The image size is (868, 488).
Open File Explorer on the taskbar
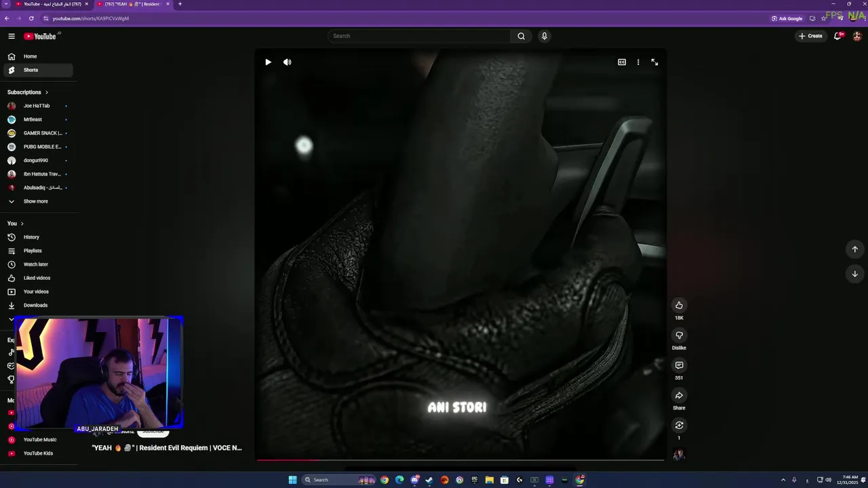click(490, 480)
